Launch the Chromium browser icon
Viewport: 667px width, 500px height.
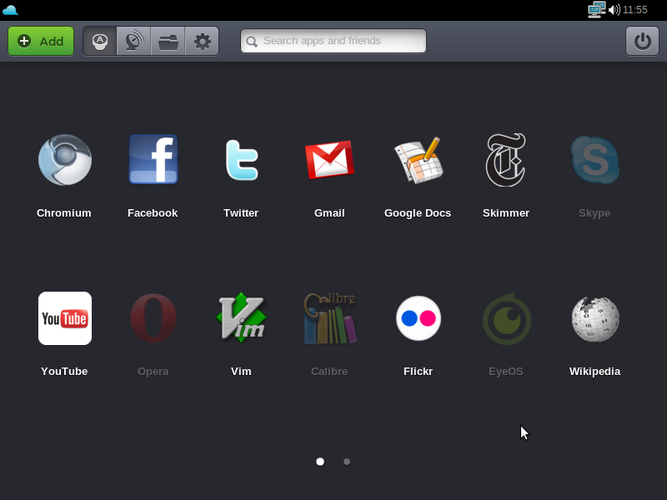[65, 160]
